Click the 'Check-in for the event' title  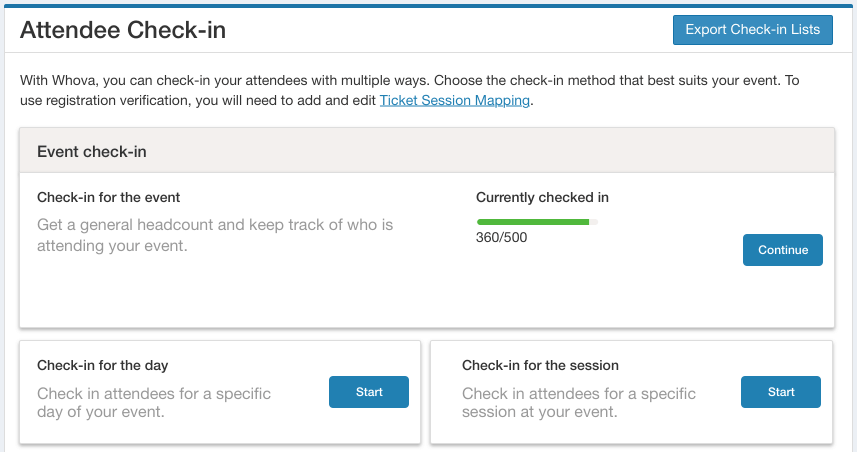(109, 197)
